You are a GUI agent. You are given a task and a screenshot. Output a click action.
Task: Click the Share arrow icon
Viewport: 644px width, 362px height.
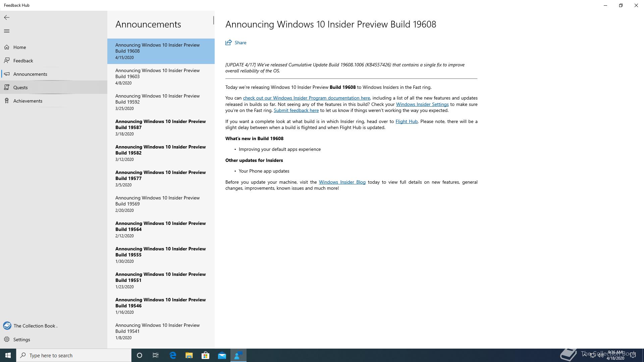coord(228,43)
